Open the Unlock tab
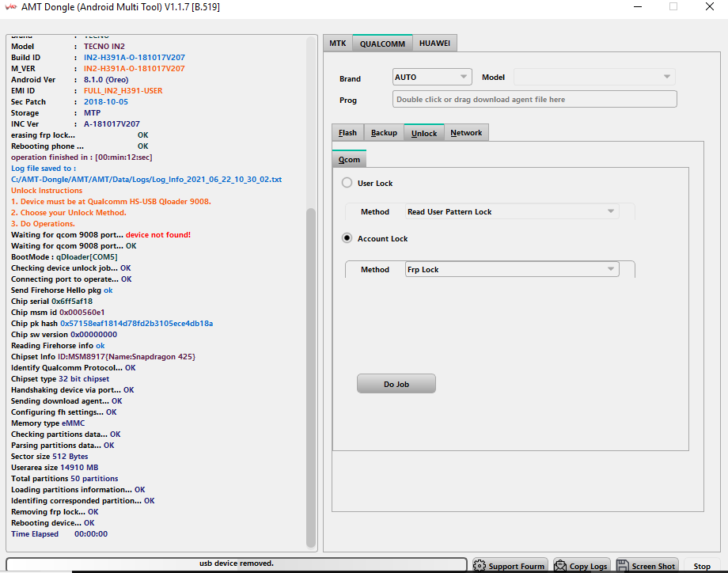Screen dimensions: 728x573 (x=424, y=133)
